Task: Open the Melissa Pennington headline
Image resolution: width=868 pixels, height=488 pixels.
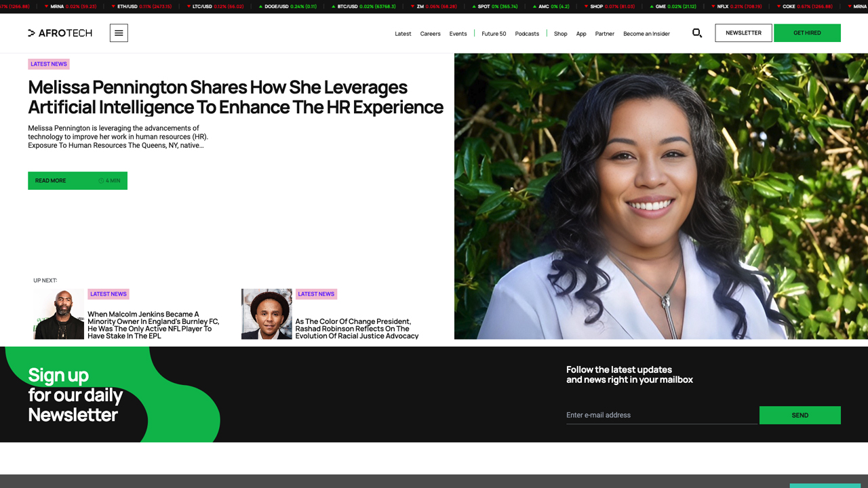Action: pos(235,97)
